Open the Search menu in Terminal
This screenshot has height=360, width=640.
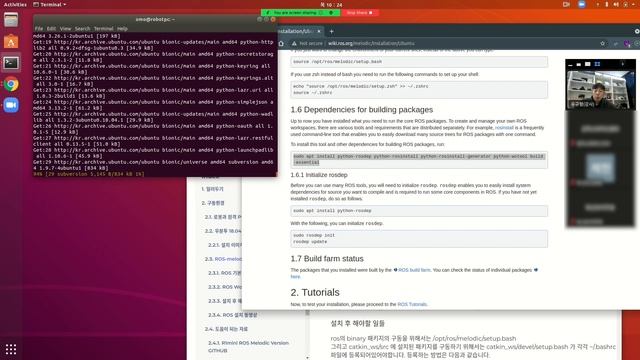click(x=82, y=29)
